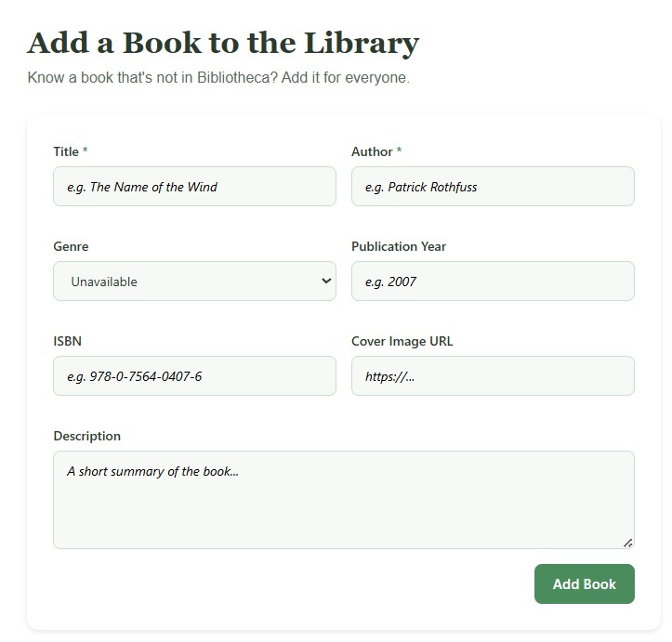Click the Description label text

pos(86,436)
